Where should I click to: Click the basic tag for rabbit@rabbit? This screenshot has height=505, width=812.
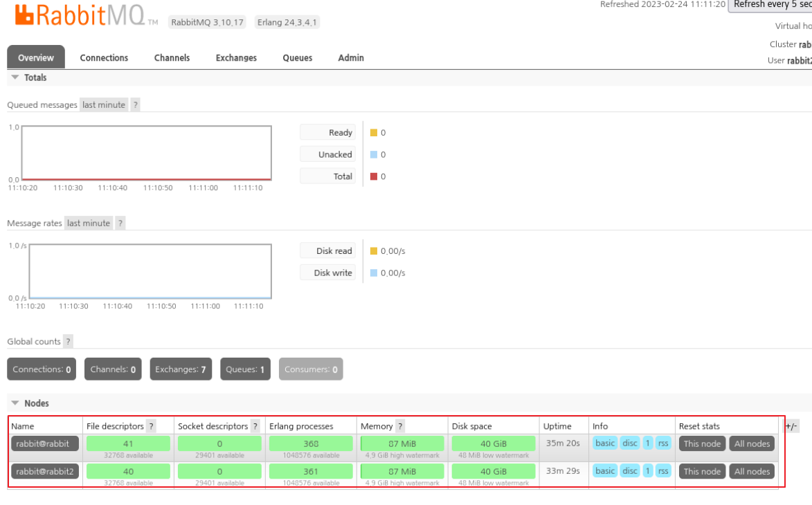coord(605,443)
